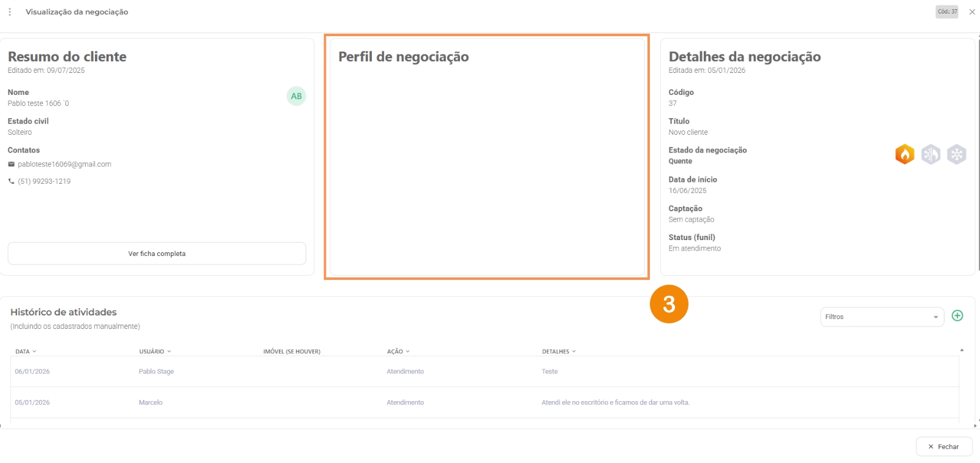The width and height of the screenshot is (980, 463).
Task: Click the email pabloteste16069@gmail.com
Action: pyautogui.click(x=64, y=164)
